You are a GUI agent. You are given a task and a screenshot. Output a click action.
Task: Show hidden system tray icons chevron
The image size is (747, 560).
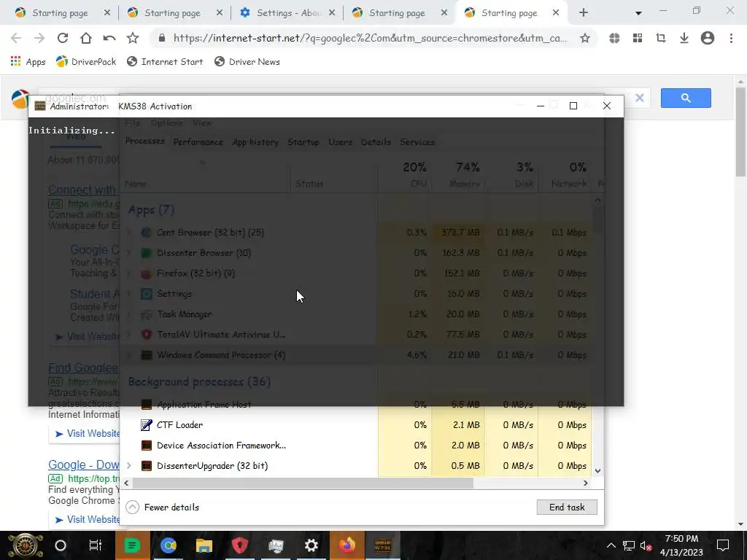pos(611,545)
